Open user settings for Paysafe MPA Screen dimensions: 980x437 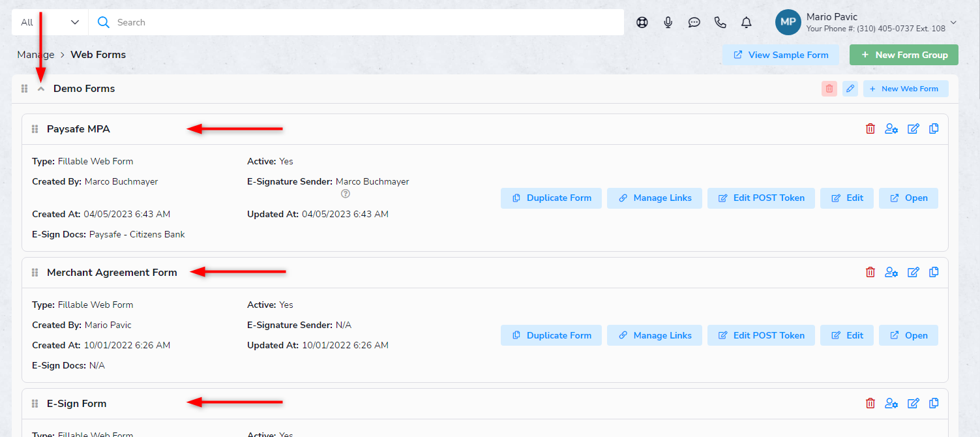click(891, 128)
